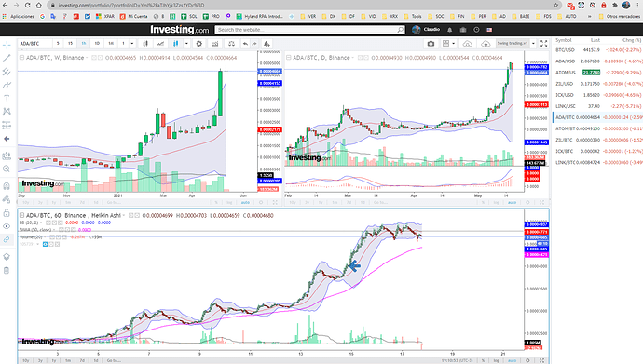Open the chart type dropdown arrow

pyautogui.click(x=186, y=44)
